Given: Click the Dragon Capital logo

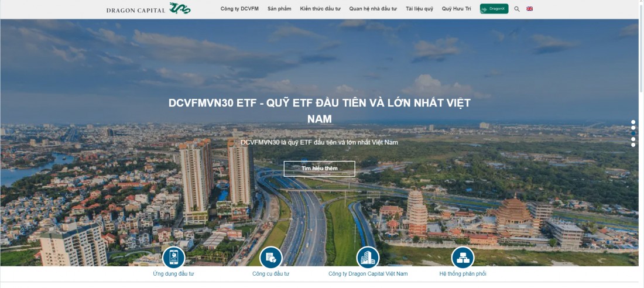Looking at the screenshot, I should [148, 8].
